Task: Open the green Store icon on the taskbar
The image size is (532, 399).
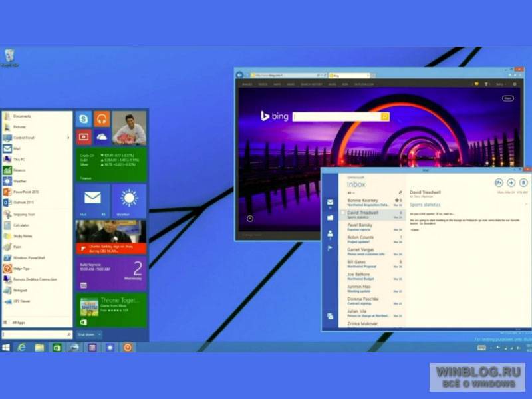Action: (57, 348)
